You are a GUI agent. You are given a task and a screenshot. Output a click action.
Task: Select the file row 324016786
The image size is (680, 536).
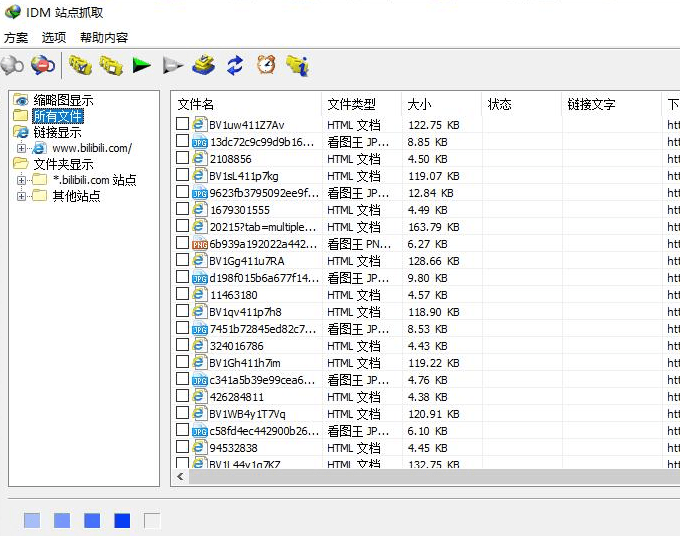pos(427,346)
